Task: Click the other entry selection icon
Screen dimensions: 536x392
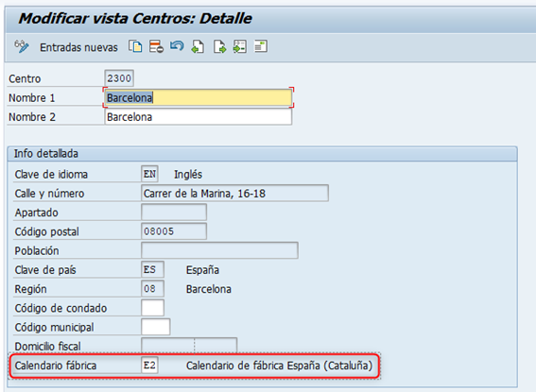Action: click(x=239, y=46)
